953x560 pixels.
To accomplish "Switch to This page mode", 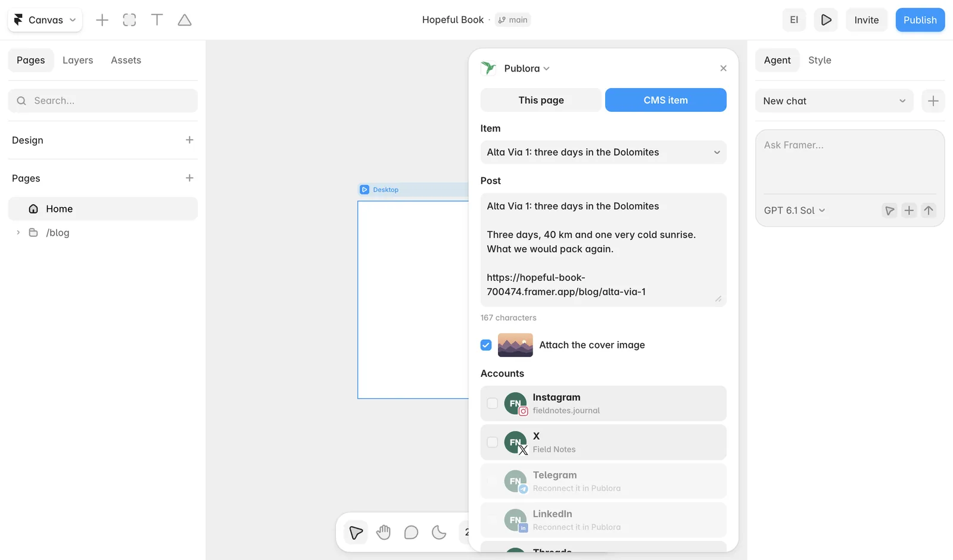I will point(541,100).
